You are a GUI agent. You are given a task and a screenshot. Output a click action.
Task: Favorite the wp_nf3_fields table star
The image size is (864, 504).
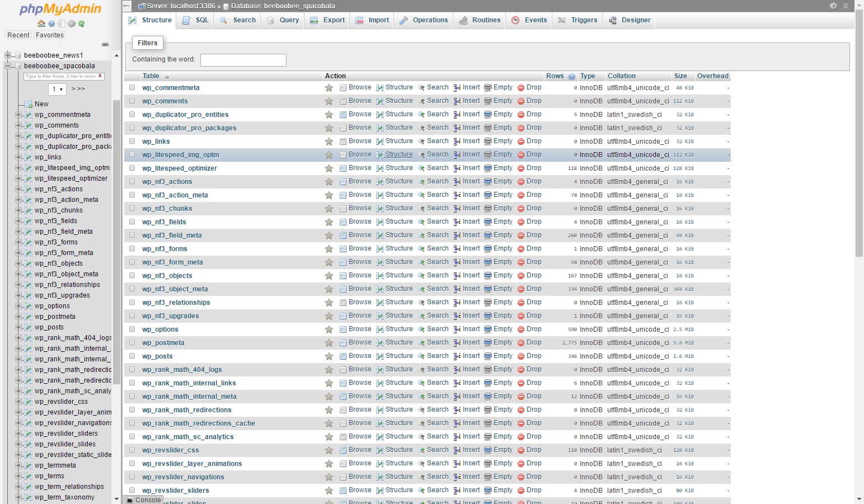(x=329, y=222)
